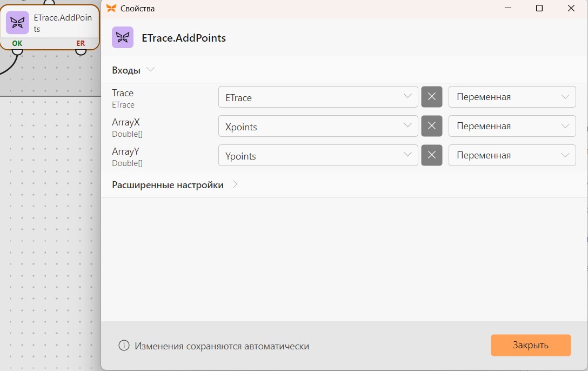Select the ETrace.AddPoin ts node label on canvas

(x=63, y=23)
